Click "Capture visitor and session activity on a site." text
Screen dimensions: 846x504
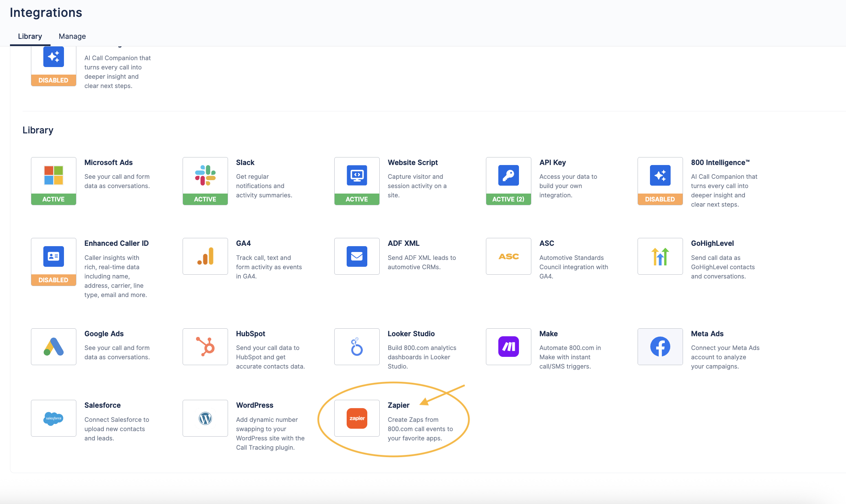coord(417,186)
